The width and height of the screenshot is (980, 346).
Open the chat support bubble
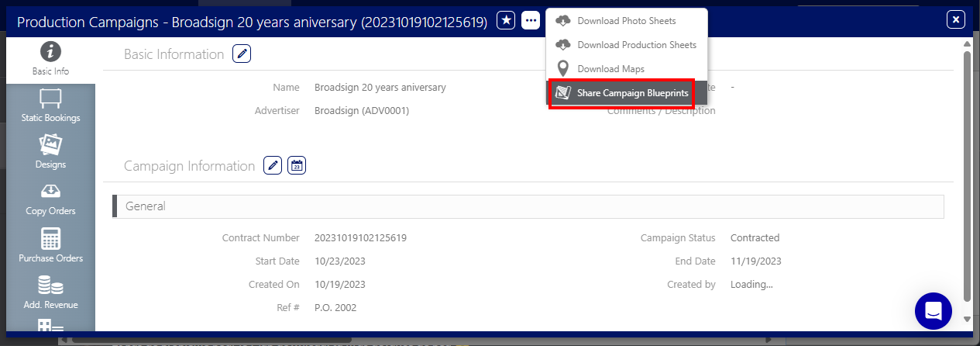934,311
